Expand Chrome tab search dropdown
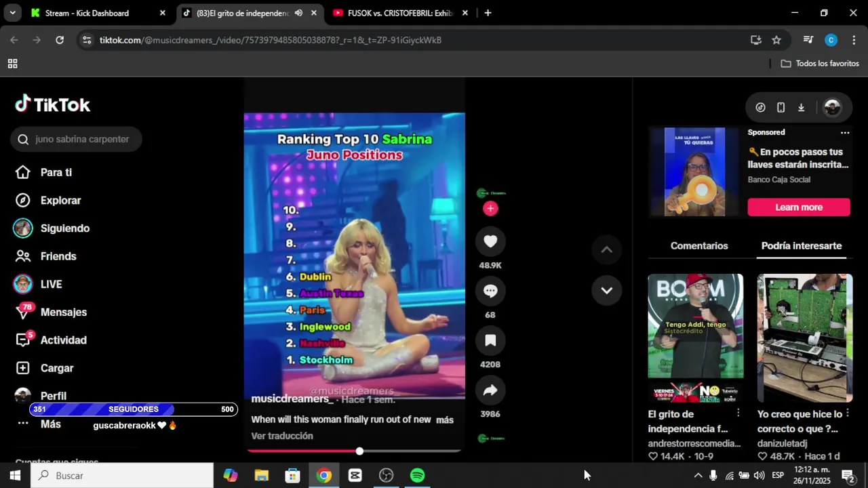This screenshot has width=868, height=488. 12,13
